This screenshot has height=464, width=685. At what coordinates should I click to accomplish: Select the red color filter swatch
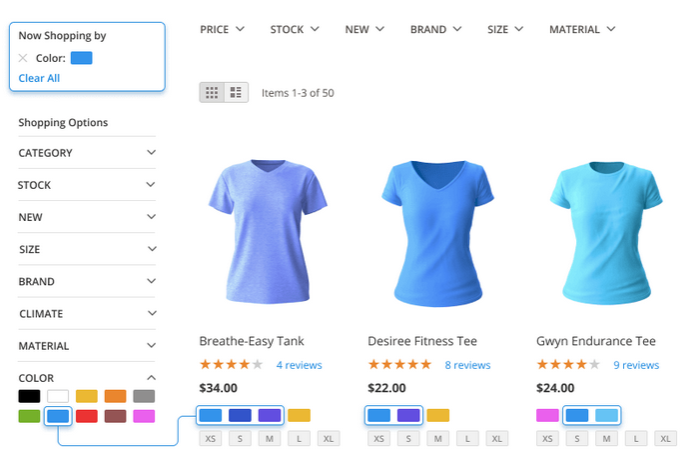pos(87,416)
